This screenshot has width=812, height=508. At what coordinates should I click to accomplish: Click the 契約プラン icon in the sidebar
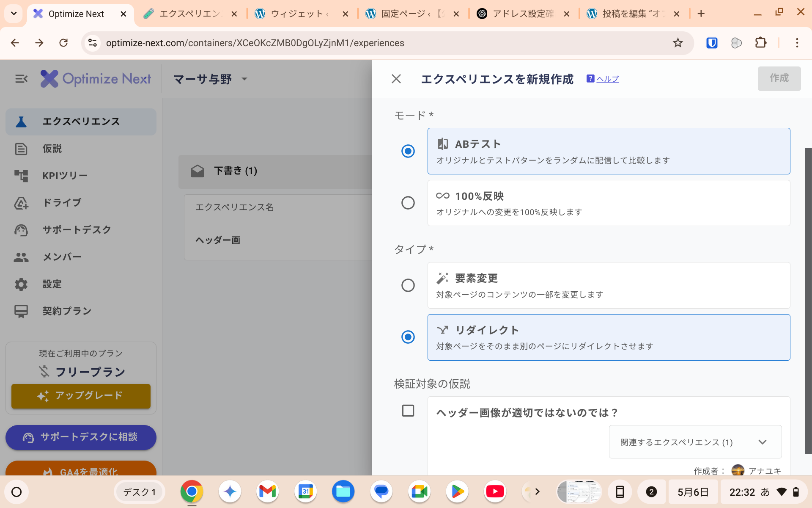tap(21, 311)
